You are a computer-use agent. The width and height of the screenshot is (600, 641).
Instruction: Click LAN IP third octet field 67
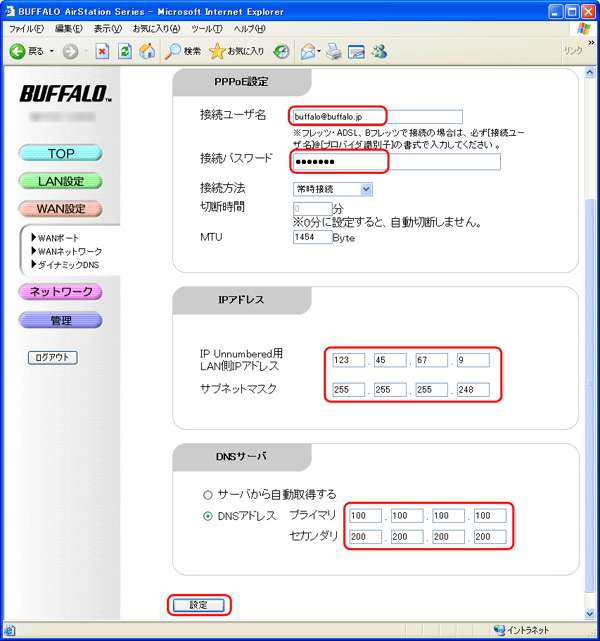pyautogui.click(x=432, y=360)
